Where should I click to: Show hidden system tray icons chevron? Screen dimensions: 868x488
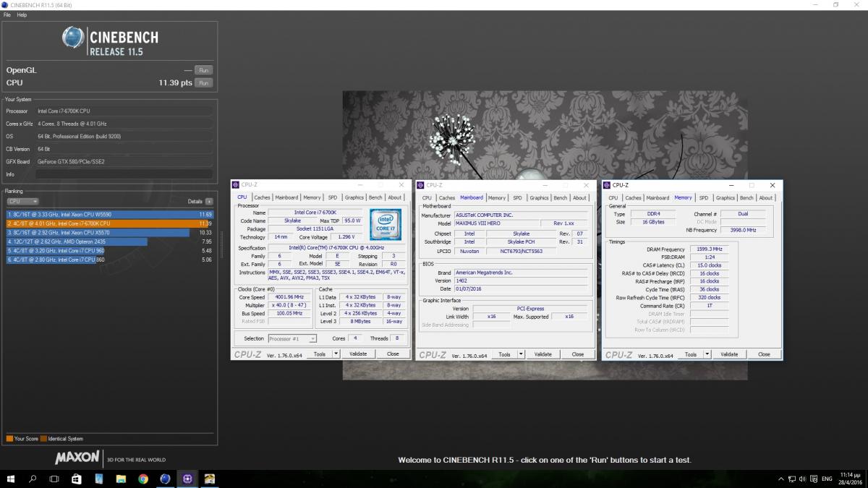click(780, 479)
